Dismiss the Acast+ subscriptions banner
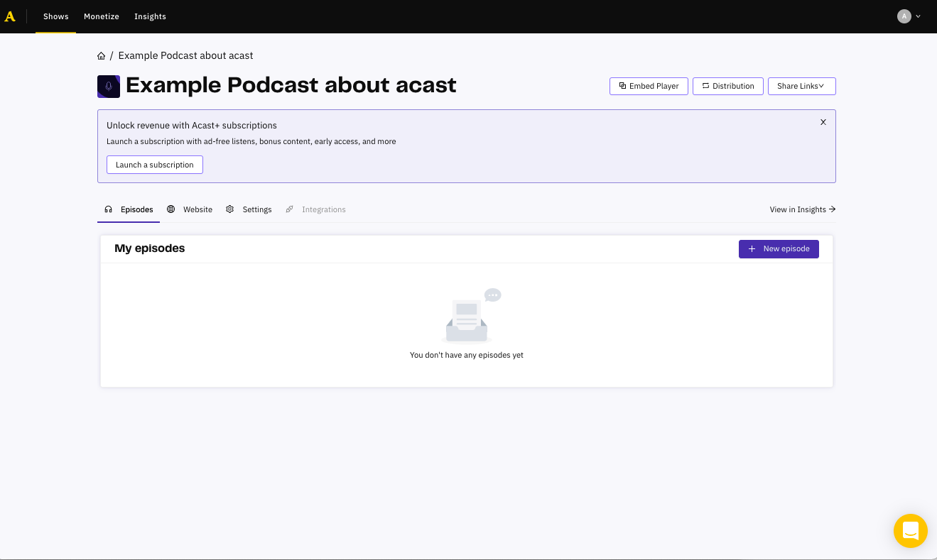Image resolution: width=937 pixels, height=560 pixels. point(823,122)
